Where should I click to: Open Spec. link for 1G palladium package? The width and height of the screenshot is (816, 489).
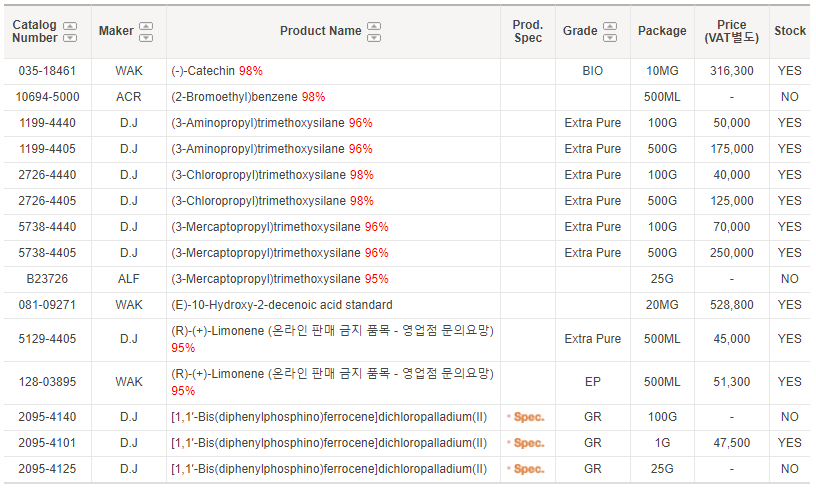527,443
